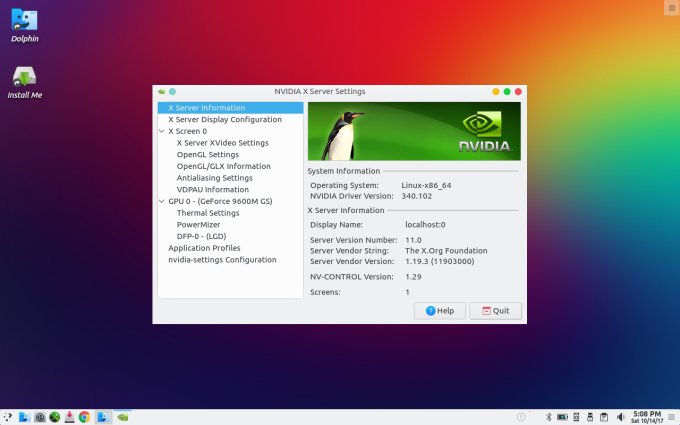680x425 pixels.
Task: Collapse the GPU 0 tree node
Action: click(x=162, y=201)
